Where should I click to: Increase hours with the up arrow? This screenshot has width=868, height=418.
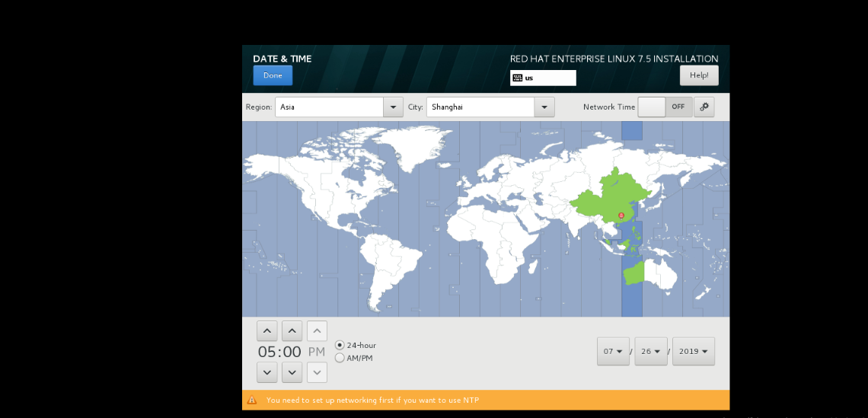(x=266, y=331)
